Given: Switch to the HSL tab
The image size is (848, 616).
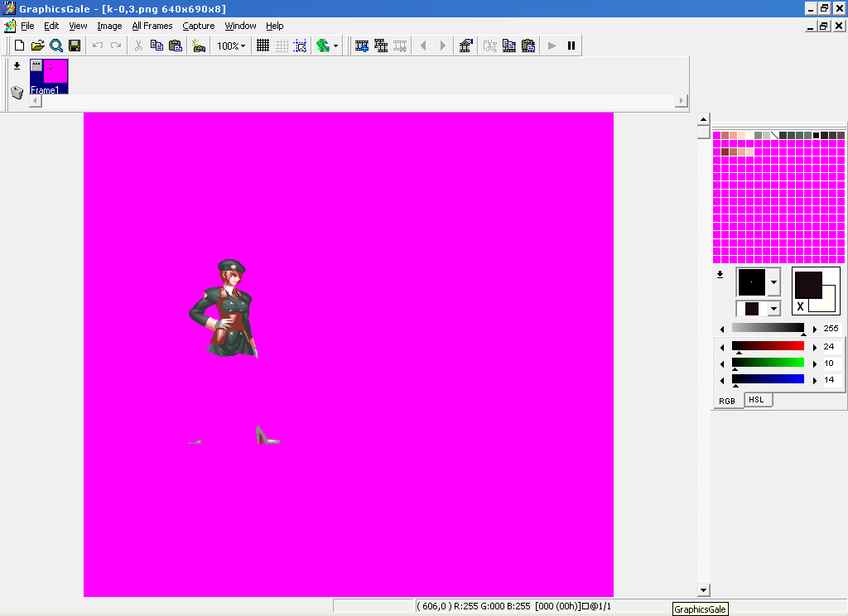Looking at the screenshot, I should [756, 400].
